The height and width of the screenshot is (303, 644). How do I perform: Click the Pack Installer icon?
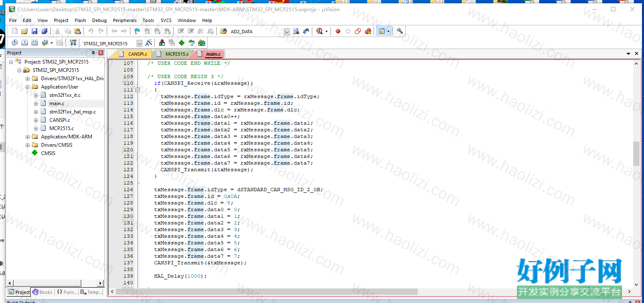coord(202,43)
